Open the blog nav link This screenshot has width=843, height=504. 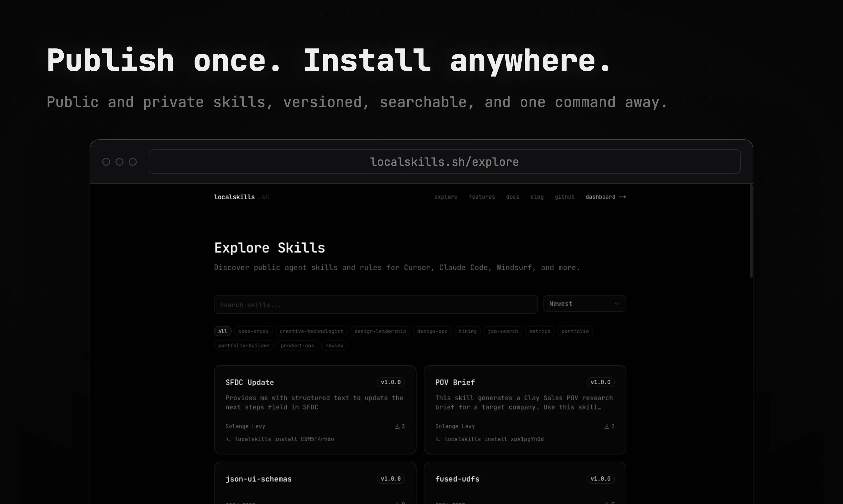tap(537, 197)
